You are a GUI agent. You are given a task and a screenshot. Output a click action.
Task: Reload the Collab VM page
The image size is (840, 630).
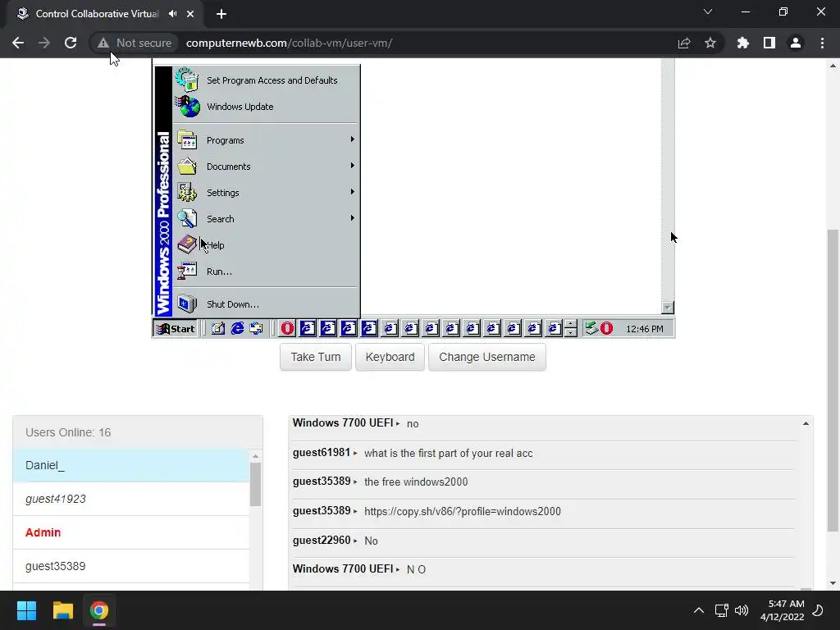point(71,43)
